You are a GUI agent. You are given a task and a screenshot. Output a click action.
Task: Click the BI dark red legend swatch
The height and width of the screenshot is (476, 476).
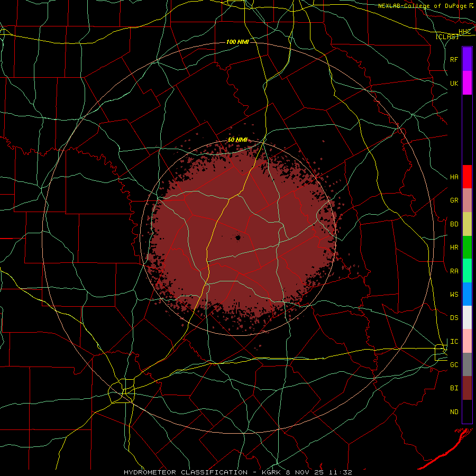(x=467, y=388)
